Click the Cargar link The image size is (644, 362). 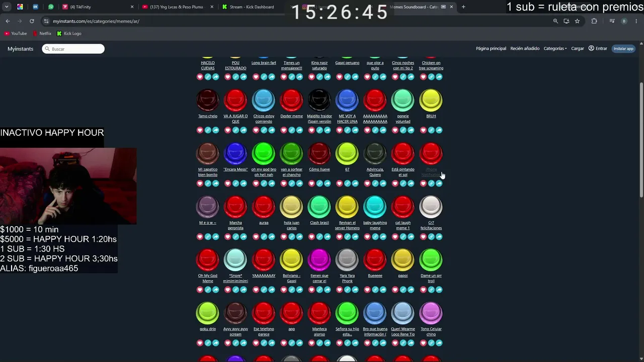tap(578, 49)
